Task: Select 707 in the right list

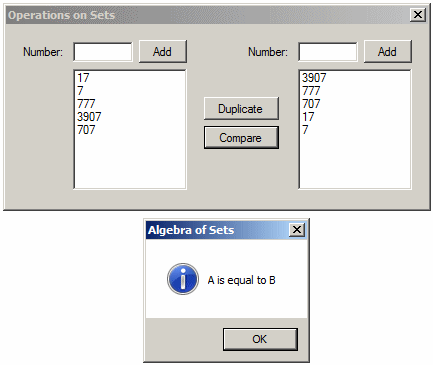Action: click(x=311, y=104)
